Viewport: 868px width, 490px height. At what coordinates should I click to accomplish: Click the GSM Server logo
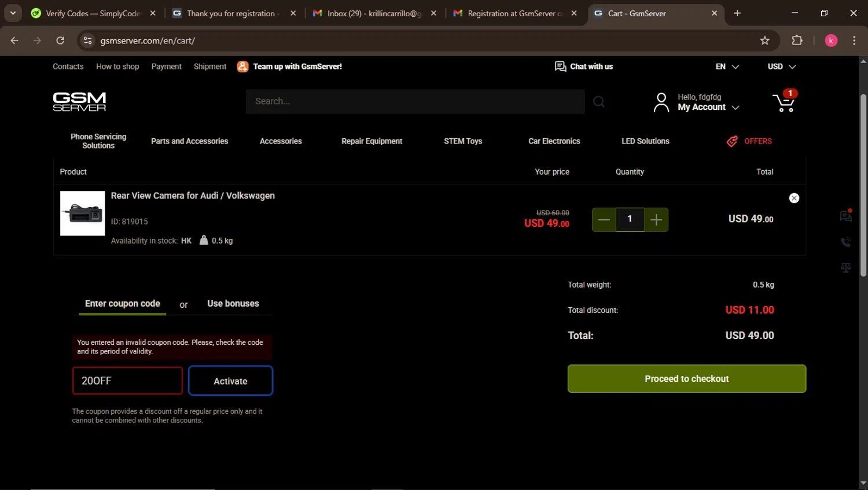tap(79, 101)
